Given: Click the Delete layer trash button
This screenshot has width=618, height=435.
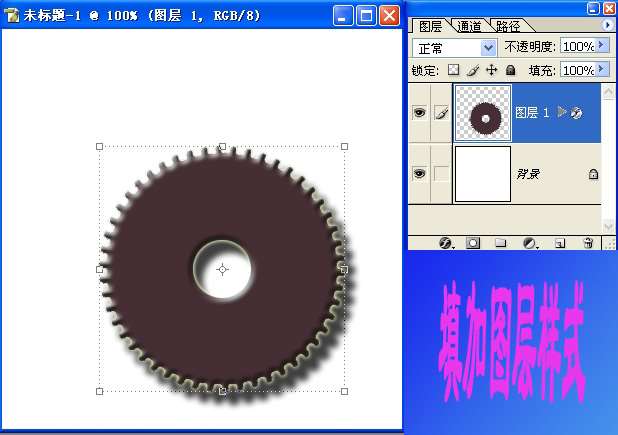Looking at the screenshot, I should (x=588, y=243).
